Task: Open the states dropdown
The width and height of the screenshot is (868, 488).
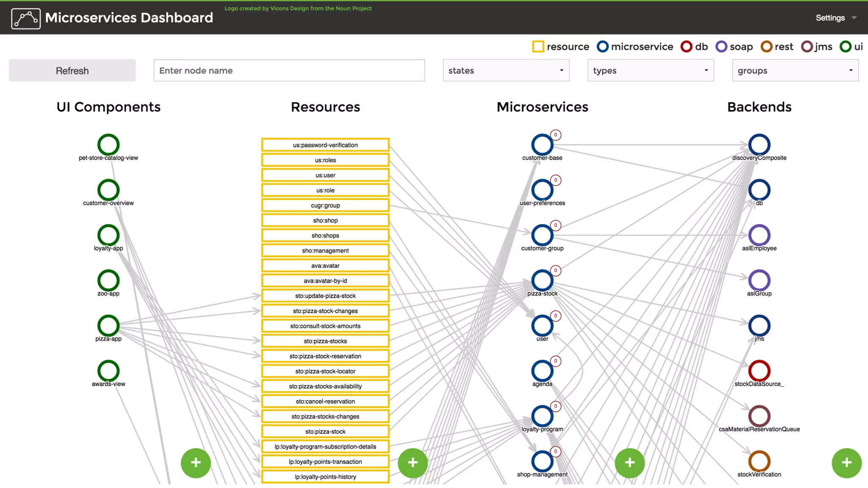Action: pos(506,70)
